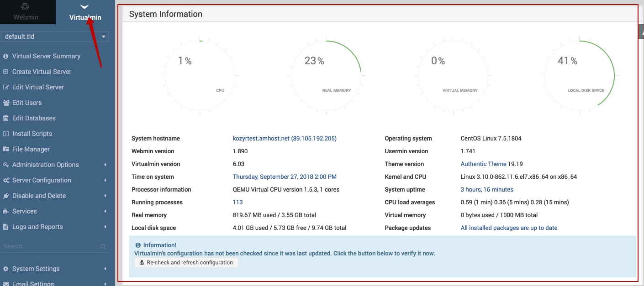Screen dimensions: 644x286
Task: Click the search magnifier icon in sidebar
Action: pos(103,247)
